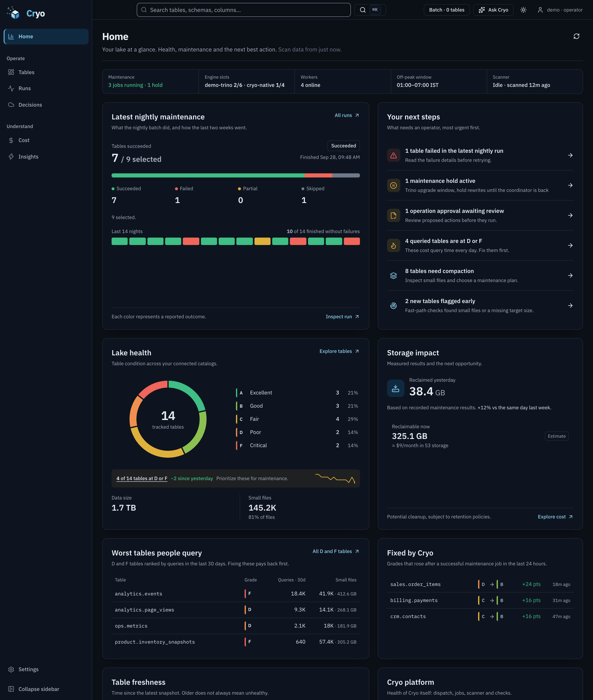
Task: Select the analytics.events table row
Action: click(236, 594)
